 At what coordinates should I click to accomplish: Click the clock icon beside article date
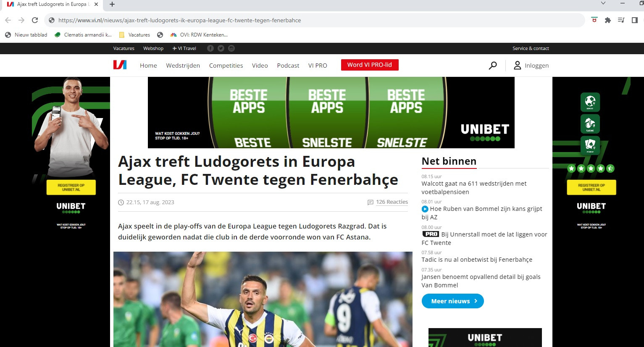tap(121, 202)
